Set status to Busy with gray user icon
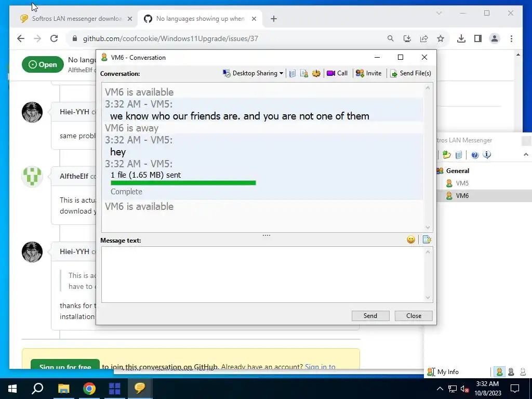The image size is (532, 399). pyautogui.click(x=511, y=372)
